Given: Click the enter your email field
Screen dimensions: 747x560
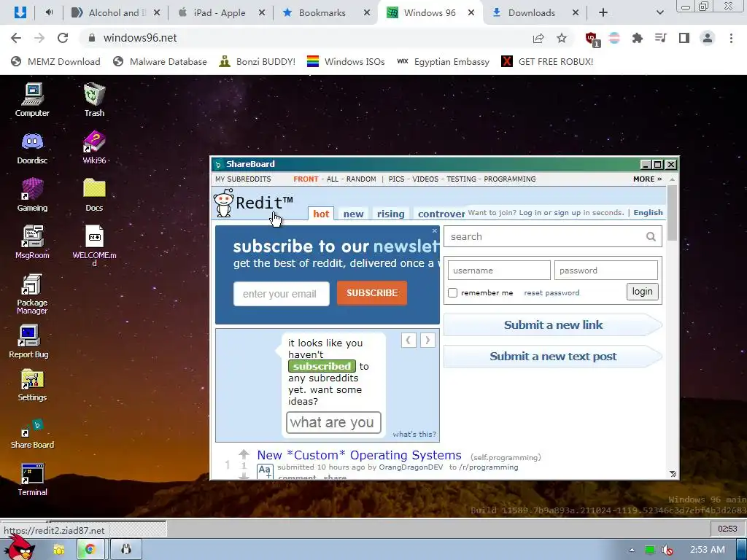Looking at the screenshot, I should point(281,294).
